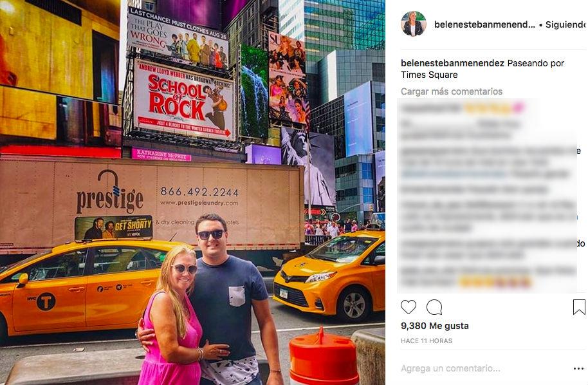588x385 pixels.
Task: Open comments via the speech bubble icon
Action: point(434,307)
